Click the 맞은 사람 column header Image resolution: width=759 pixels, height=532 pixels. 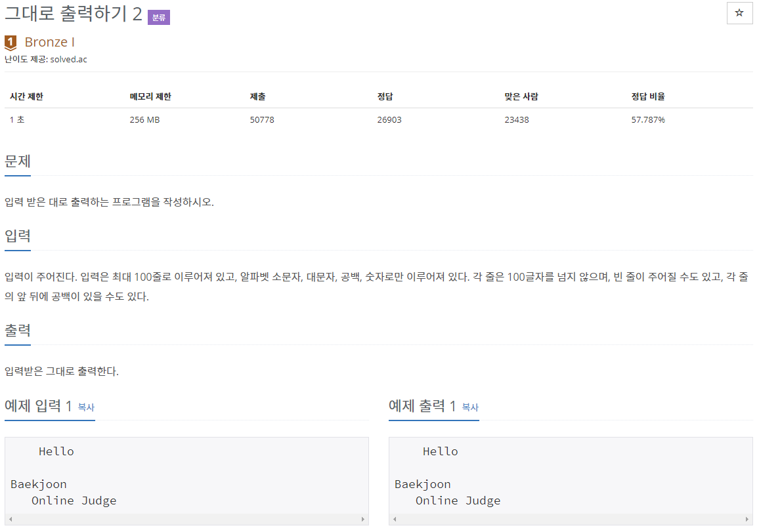[x=521, y=96]
